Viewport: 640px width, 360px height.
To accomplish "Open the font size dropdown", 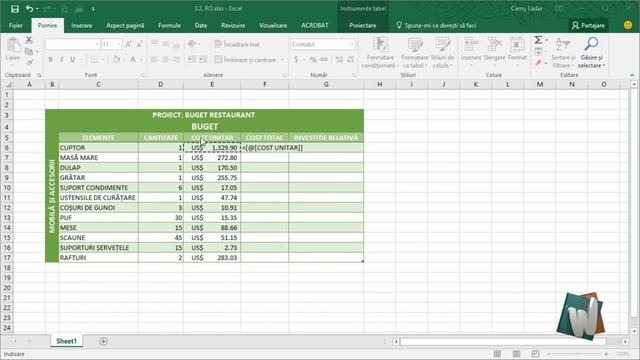I will (119, 44).
